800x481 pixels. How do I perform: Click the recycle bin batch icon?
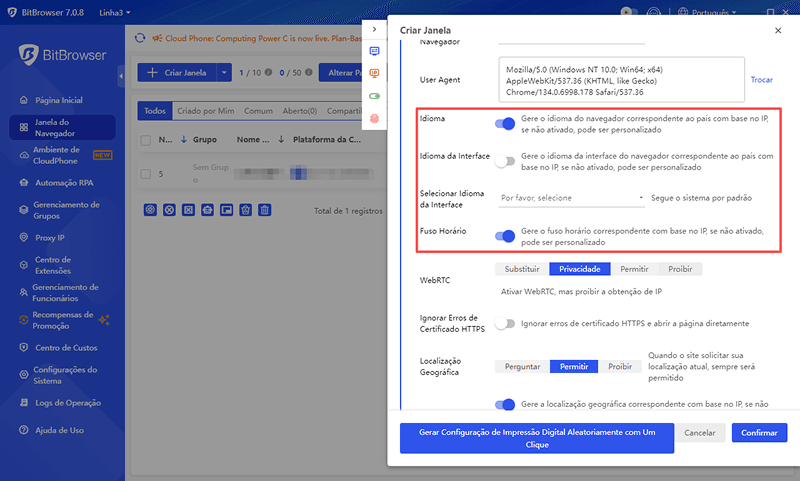(x=245, y=210)
